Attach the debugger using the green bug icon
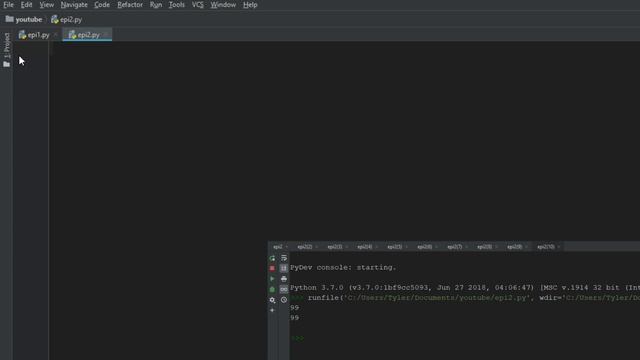 coord(272,289)
